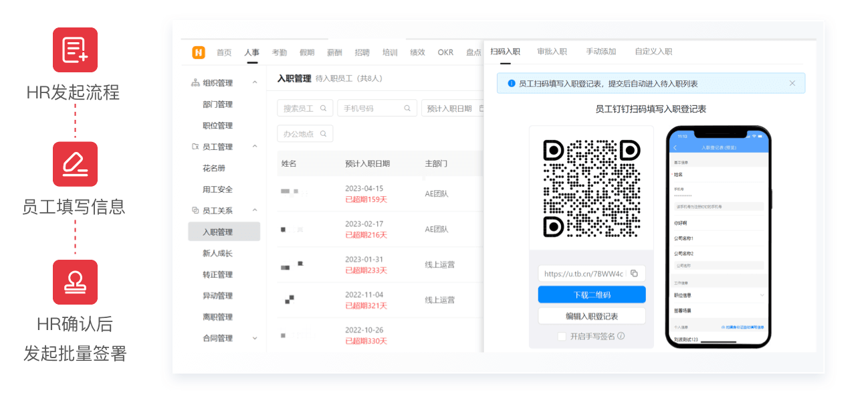
Task: Click calendar icon in 预计入职日期 field
Action: 481,108
